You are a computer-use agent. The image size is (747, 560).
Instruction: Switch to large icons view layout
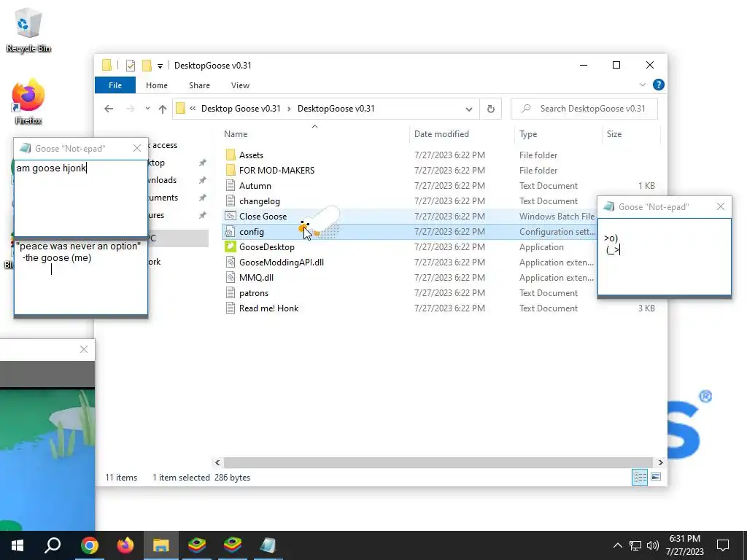pyautogui.click(x=656, y=477)
